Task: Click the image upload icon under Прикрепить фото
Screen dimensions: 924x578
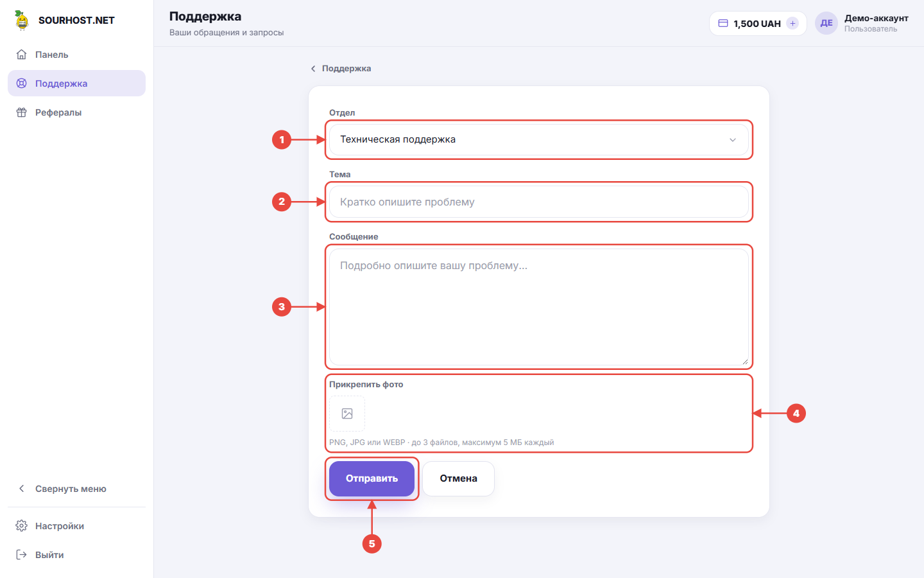Action: pyautogui.click(x=347, y=414)
